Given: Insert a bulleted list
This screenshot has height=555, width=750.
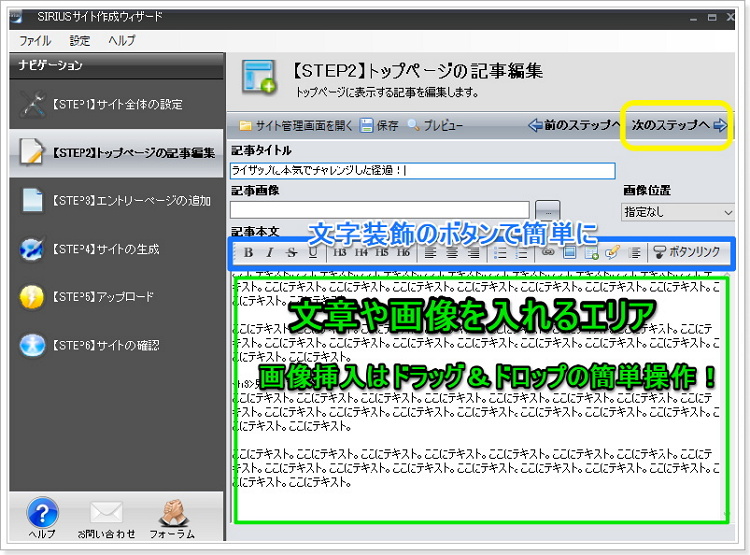Looking at the screenshot, I should (500, 253).
